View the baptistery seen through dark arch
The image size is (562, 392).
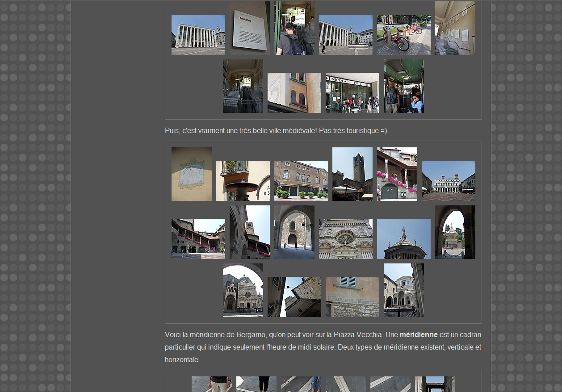coord(455,232)
